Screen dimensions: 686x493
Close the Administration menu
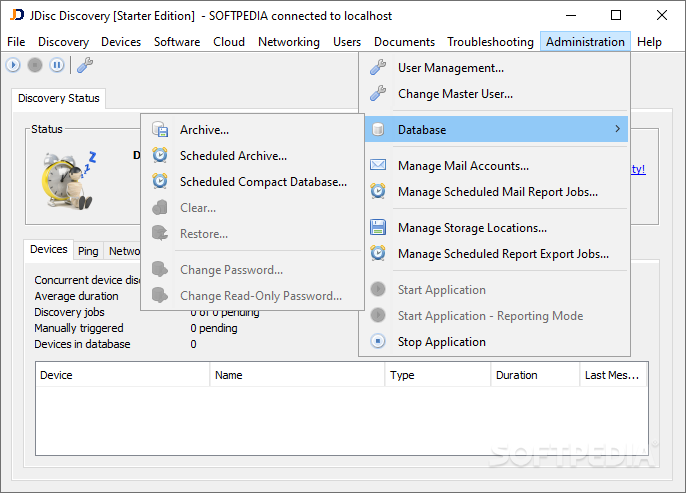pyautogui.click(x=585, y=42)
